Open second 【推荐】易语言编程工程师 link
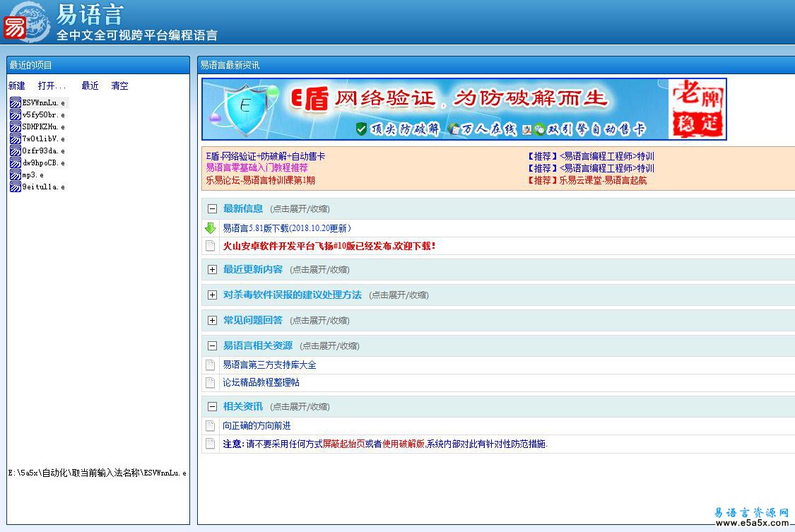This screenshot has width=795, height=532. 591,167
